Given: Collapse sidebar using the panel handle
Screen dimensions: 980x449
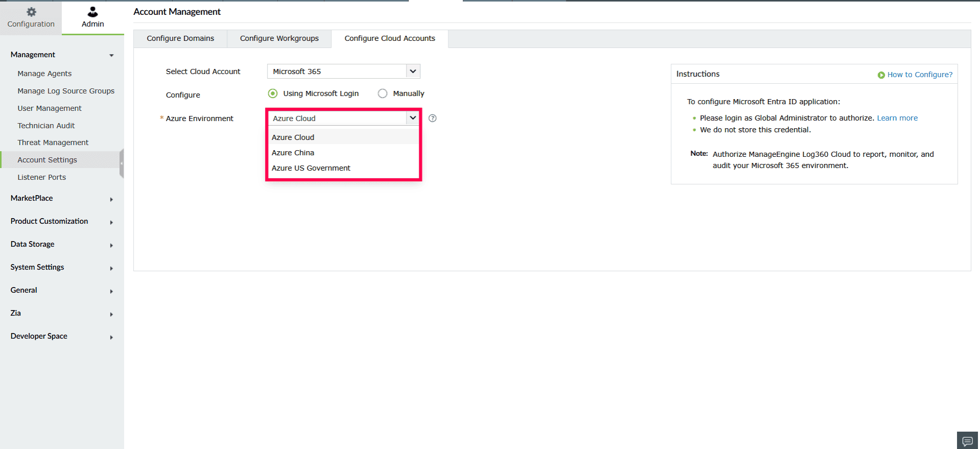Looking at the screenshot, I should point(122,163).
